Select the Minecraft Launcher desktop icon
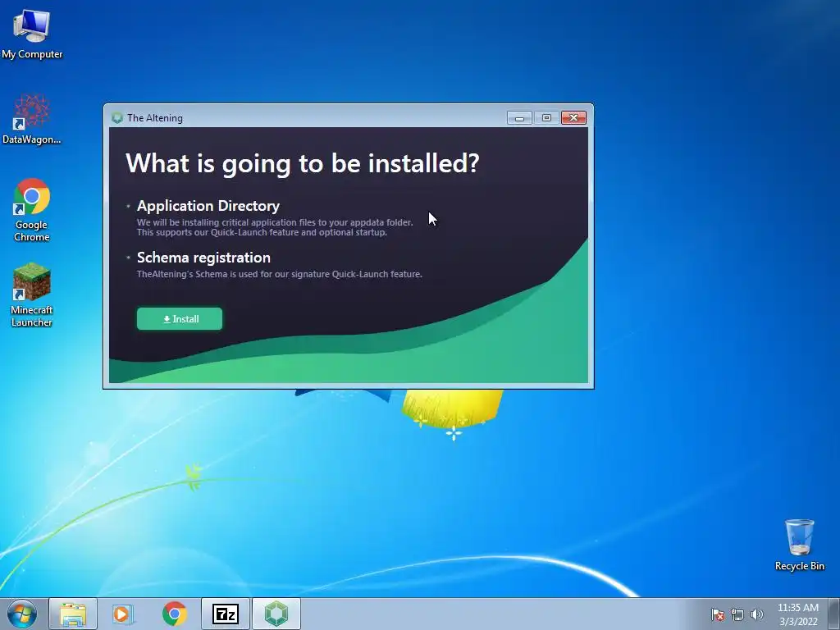 coord(32,295)
